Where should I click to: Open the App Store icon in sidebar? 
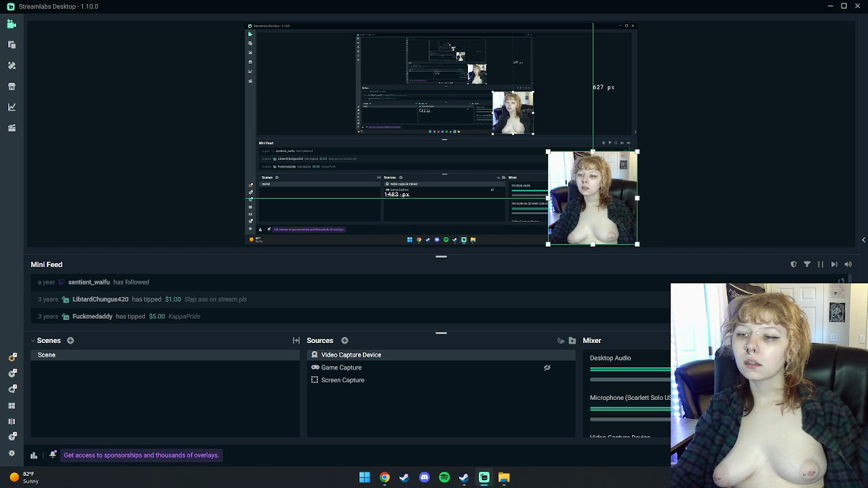[12, 87]
